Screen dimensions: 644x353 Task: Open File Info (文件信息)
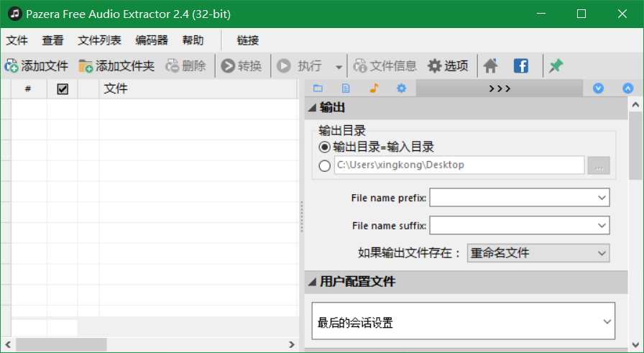[x=385, y=65]
